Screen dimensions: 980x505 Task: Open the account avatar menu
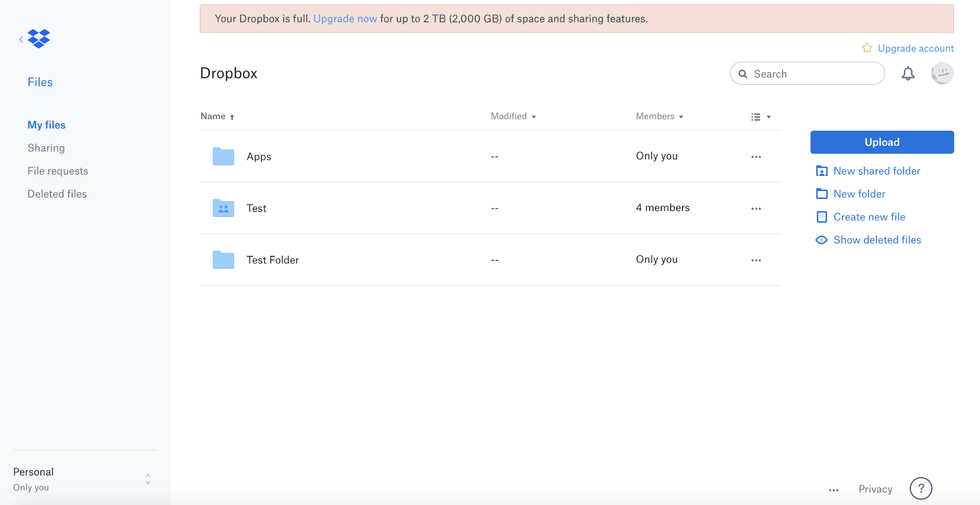coord(942,74)
